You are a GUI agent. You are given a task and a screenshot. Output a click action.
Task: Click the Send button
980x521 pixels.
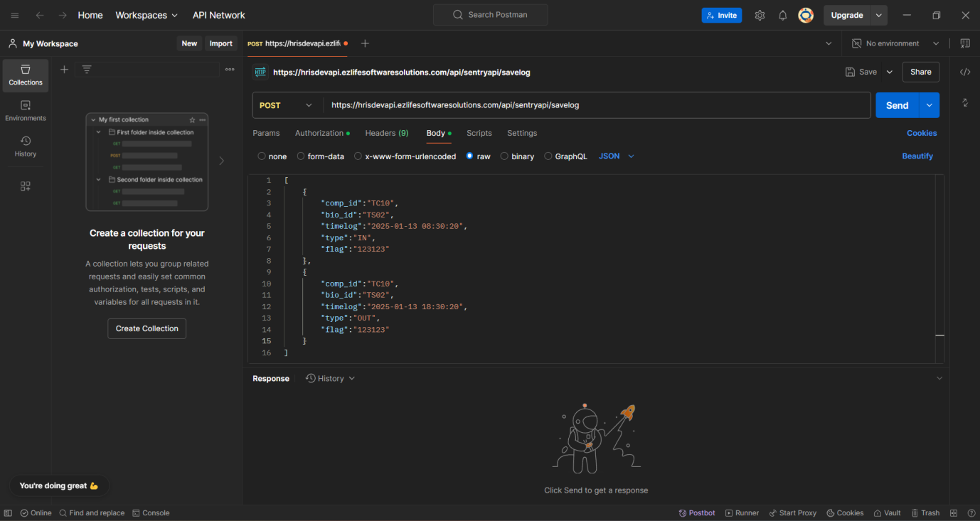(x=898, y=105)
